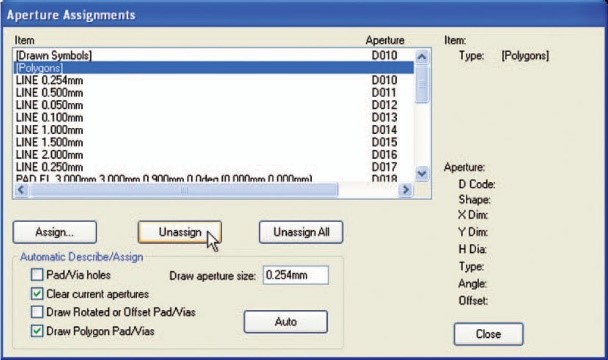Image resolution: width=608 pixels, height=360 pixels.
Task: Click aperture D011 value
Action: click(x=384, y=93)
